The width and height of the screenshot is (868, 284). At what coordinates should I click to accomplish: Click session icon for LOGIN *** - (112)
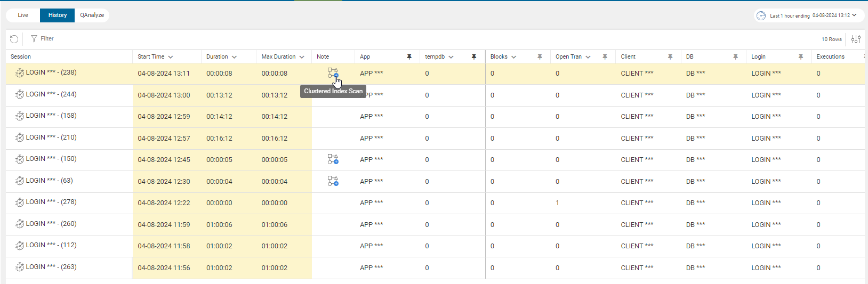[x=19, y=246]
